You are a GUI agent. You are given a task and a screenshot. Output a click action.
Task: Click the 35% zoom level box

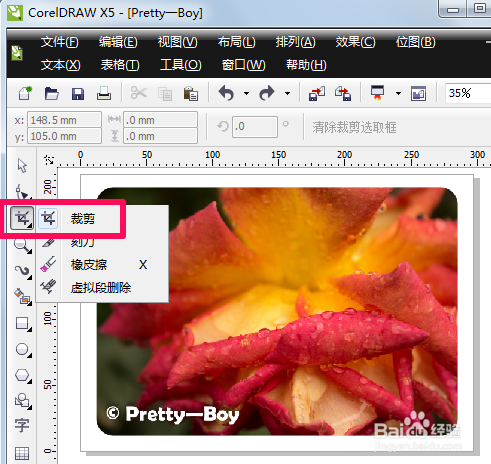point(468,93)
